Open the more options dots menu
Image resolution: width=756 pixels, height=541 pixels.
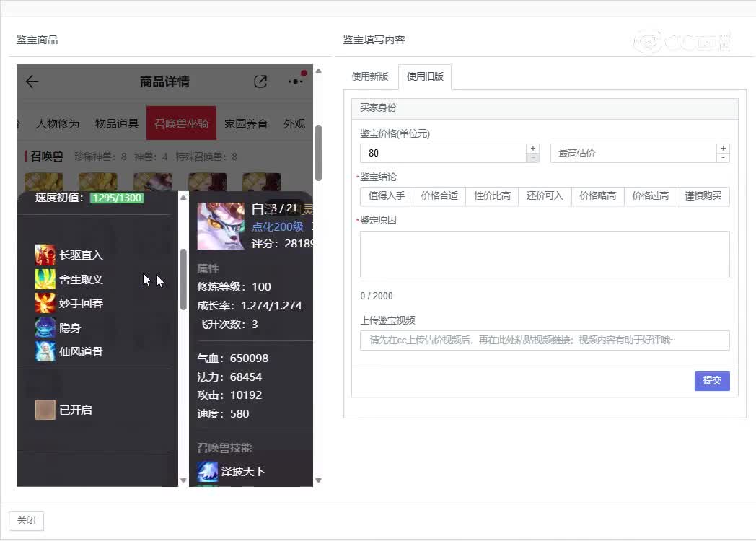pyautogui.click(x=296, y=82)
